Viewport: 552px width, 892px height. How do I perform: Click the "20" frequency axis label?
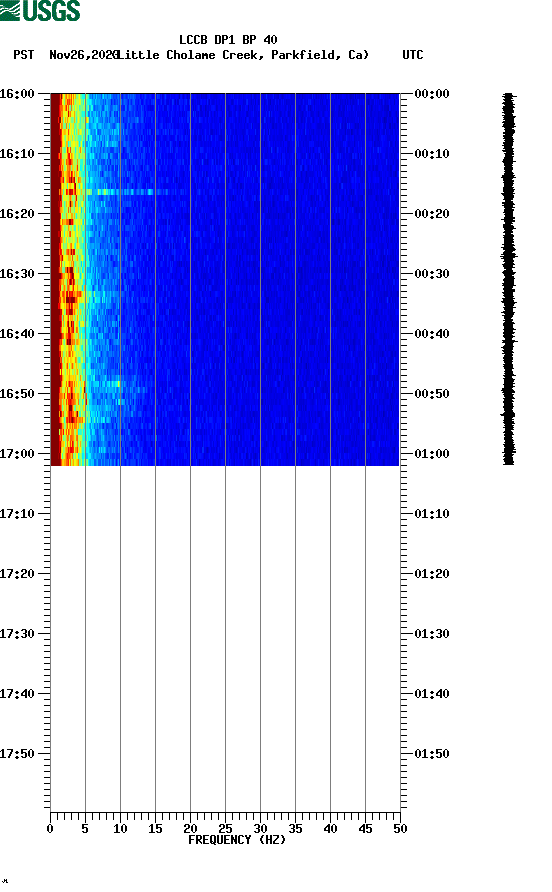(x=190, y=829)
